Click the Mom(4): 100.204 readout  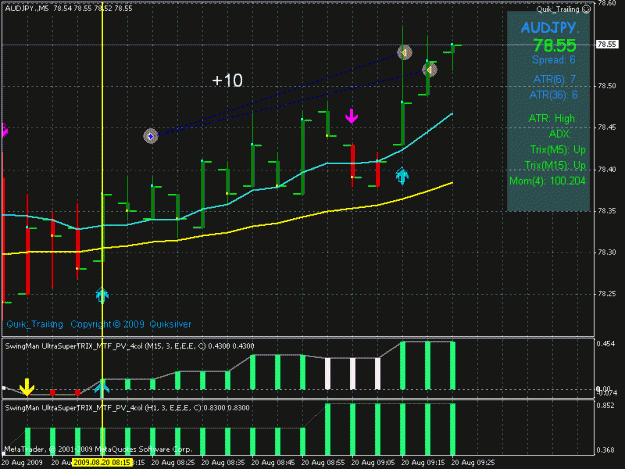[x=548, y=181]
